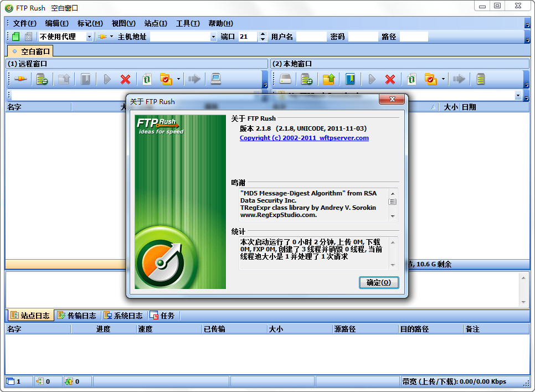
Task: Switch to the 任务 tab
Action: pos(162,316)
